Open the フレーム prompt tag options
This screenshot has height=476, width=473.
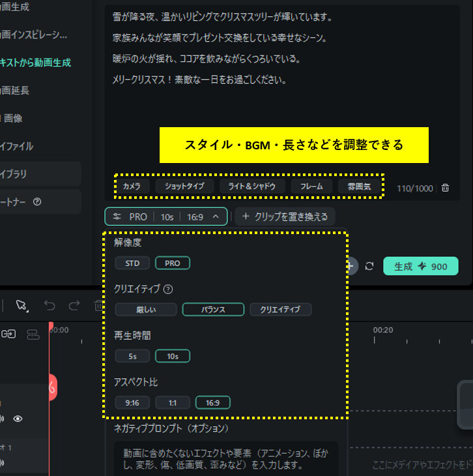tap(311, 186)
